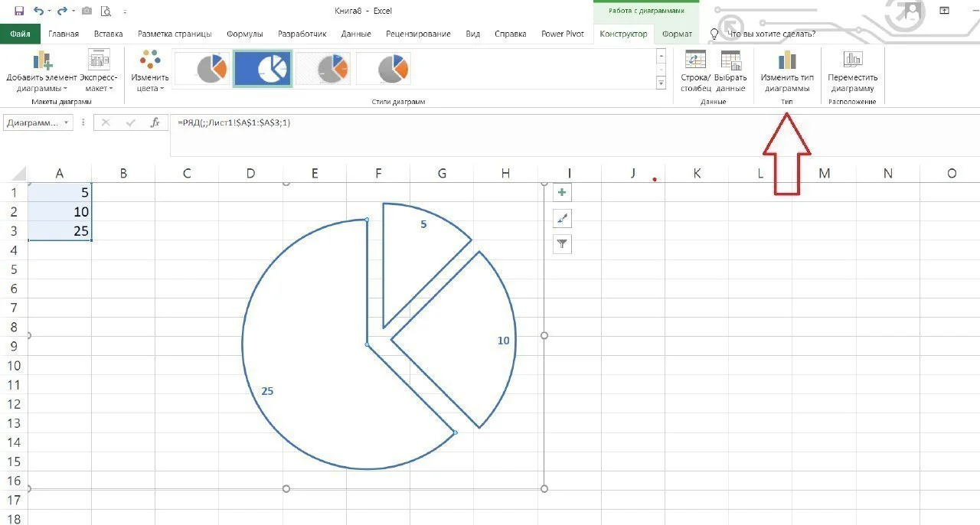The width and height of the screenshot is (980, 525).
Task: Click the 'Что вы хотите сделать?' search box
Action: coord(771,34)
